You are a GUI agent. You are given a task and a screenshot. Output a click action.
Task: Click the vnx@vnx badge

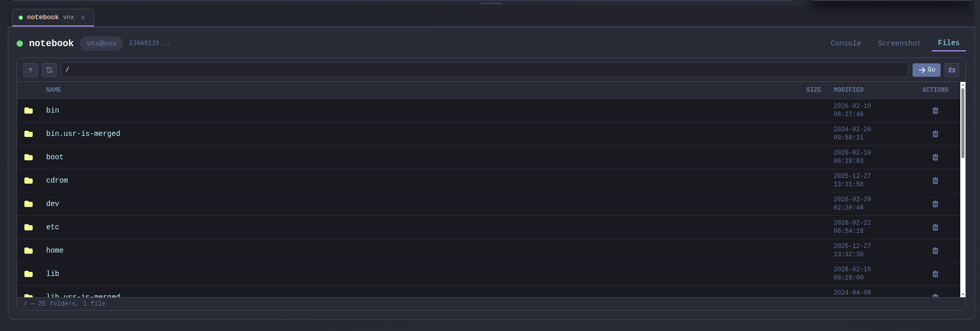click(101, 44)
